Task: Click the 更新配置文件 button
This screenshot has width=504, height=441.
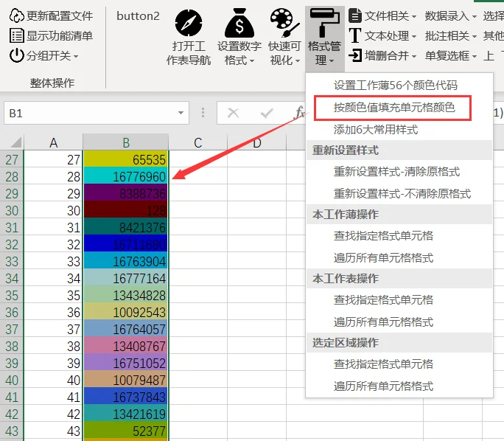Action: pos(51,15)
